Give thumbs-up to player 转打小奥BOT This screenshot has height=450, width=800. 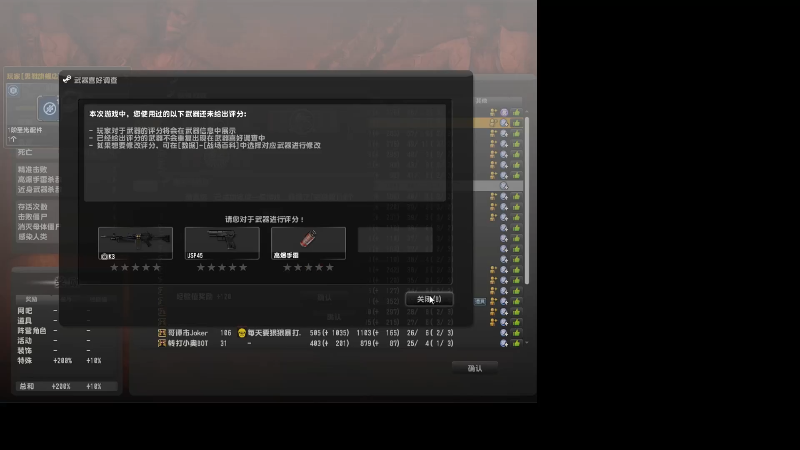click(x=516, y=343)
